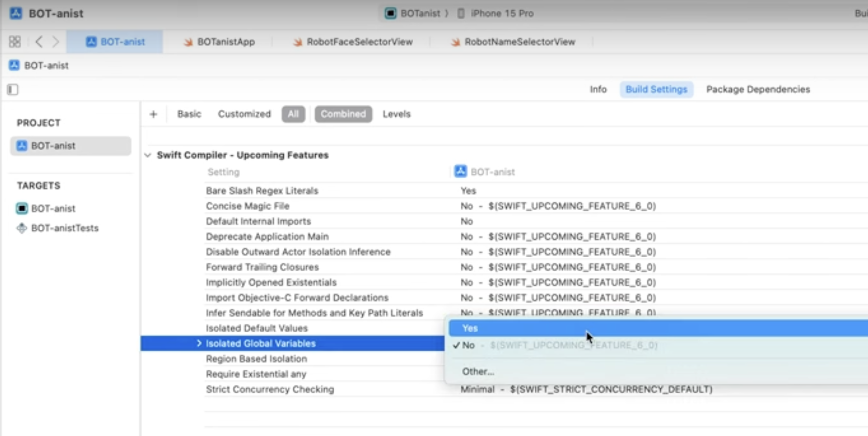
Task: Open the RobotFaceSelectorView tab
Action: pyautogui.click(x=353, y=42)
